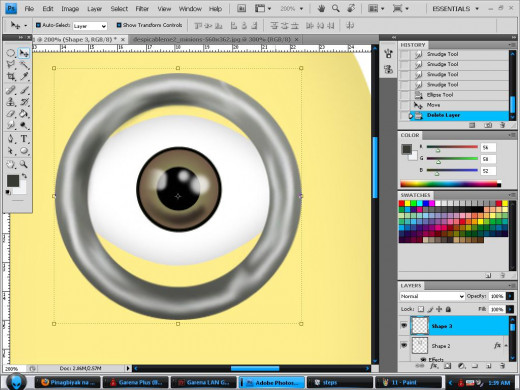Image resolution: width=520 pixels, height=390 pixels.
Task: Select the History Brush tool
Action: pos(24,102)
